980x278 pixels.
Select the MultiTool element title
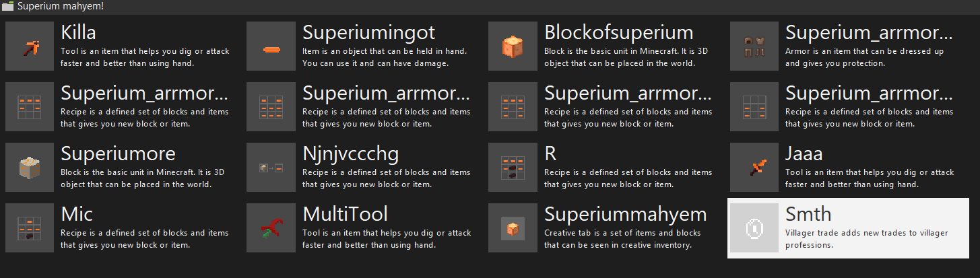(x=345, y=214)
